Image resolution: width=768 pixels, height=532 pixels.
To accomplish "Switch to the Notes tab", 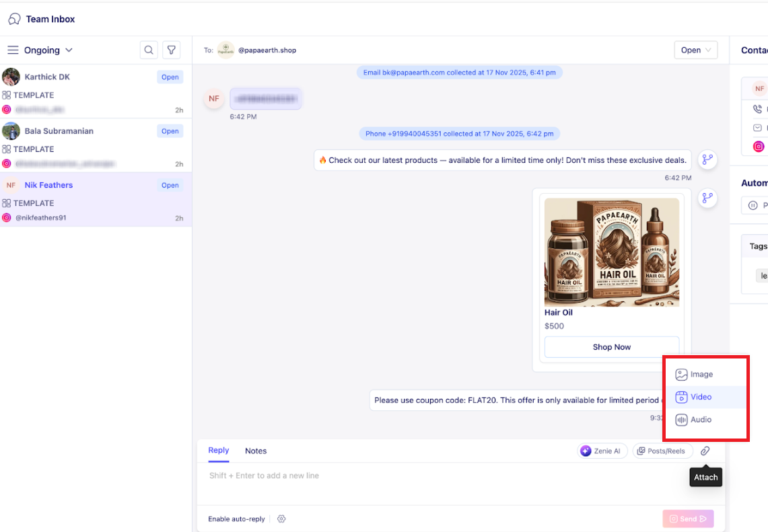I will (x=256, y=451).
